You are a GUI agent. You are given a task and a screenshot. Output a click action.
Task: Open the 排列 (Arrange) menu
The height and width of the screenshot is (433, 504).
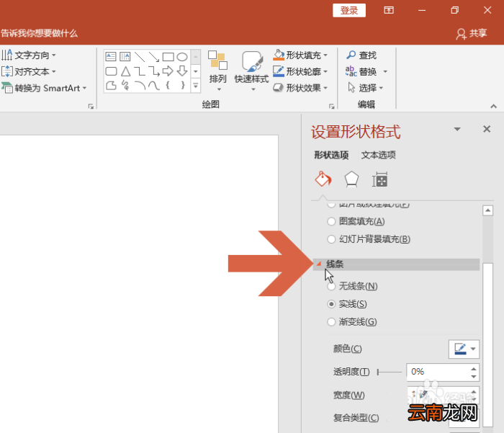click(x=217, y=71)
